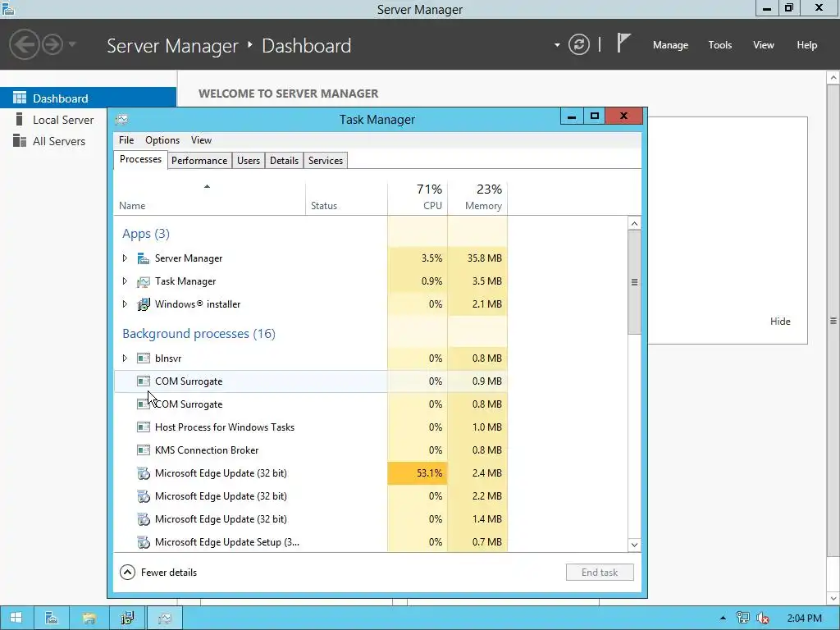Select Microsoft Edge Update Setup process
This screenshot has height=630, width=840.
[311, 542]
